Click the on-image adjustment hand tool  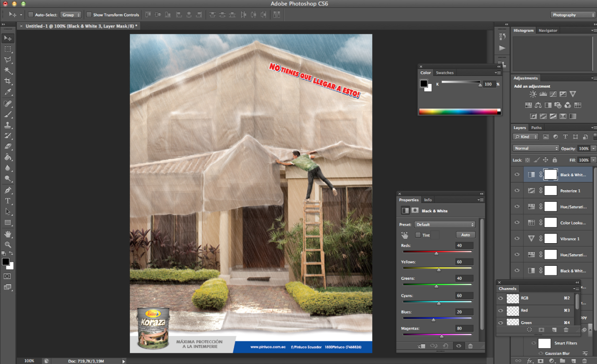405,235
